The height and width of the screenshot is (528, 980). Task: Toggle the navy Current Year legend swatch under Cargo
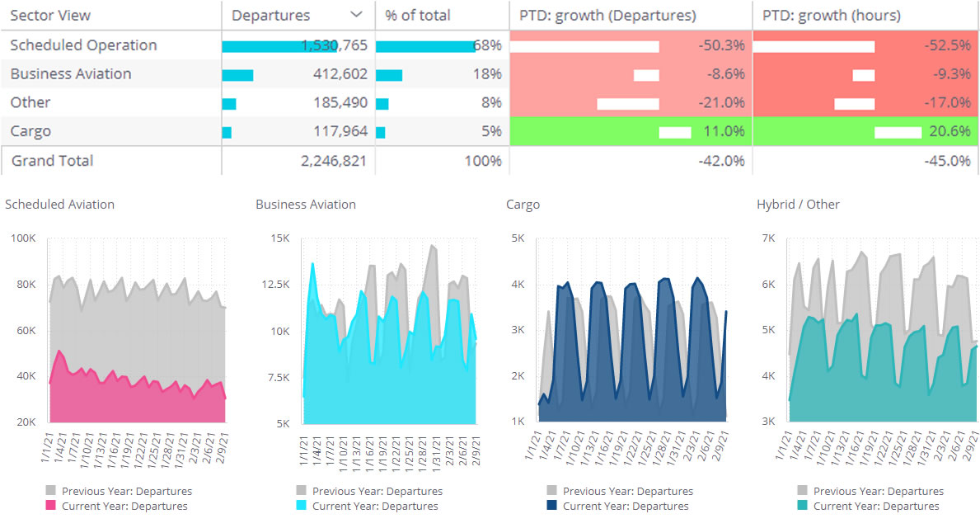[x=552, y=506]
